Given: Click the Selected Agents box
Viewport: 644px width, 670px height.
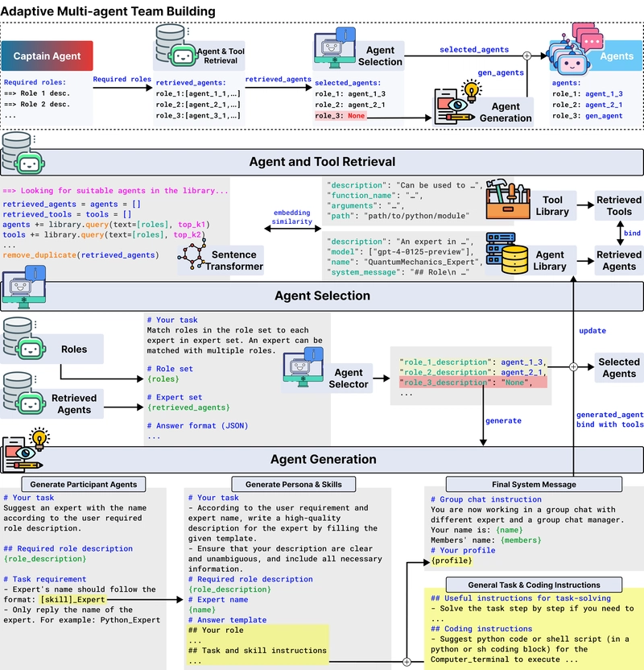Looking at the screenshot, I should 619,367.
